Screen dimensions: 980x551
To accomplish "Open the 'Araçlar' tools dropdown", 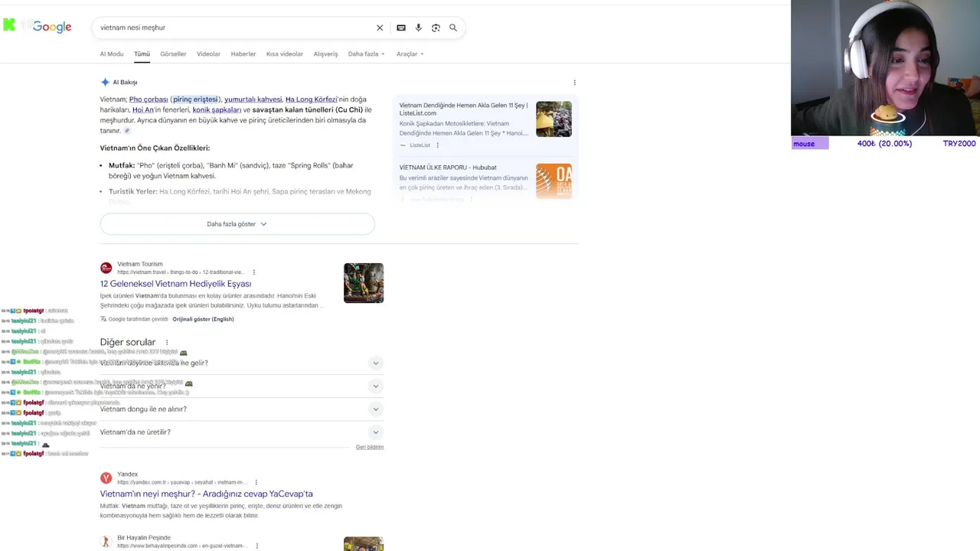I will click(410, 54).
